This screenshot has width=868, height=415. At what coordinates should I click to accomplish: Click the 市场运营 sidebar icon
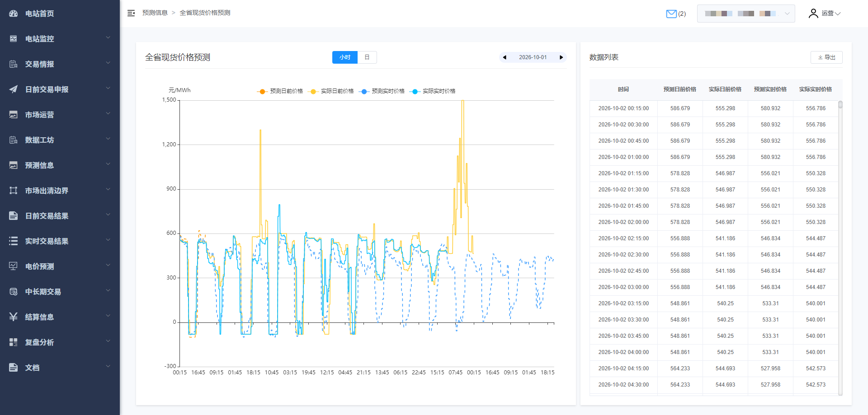pyautogui.click(x=14, y=115)
